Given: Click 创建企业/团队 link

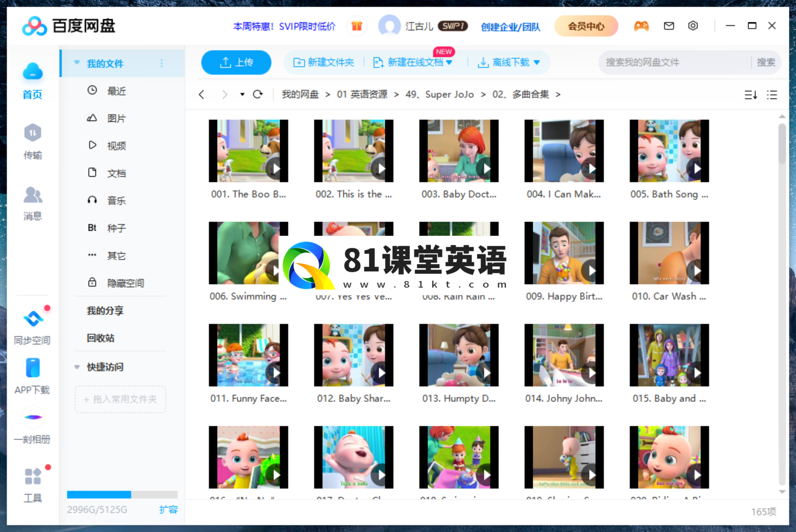Looking at the screenshot, I should 510,26.
